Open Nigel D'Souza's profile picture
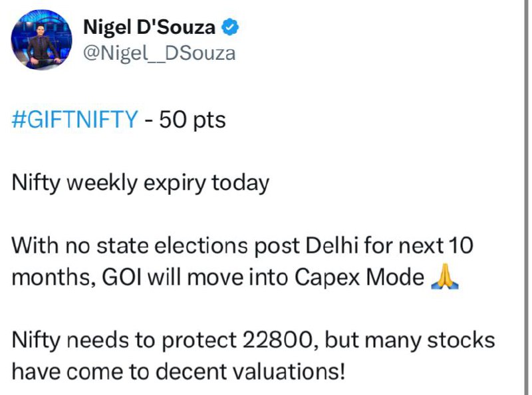The image size is (532, 395). [41, 40]
